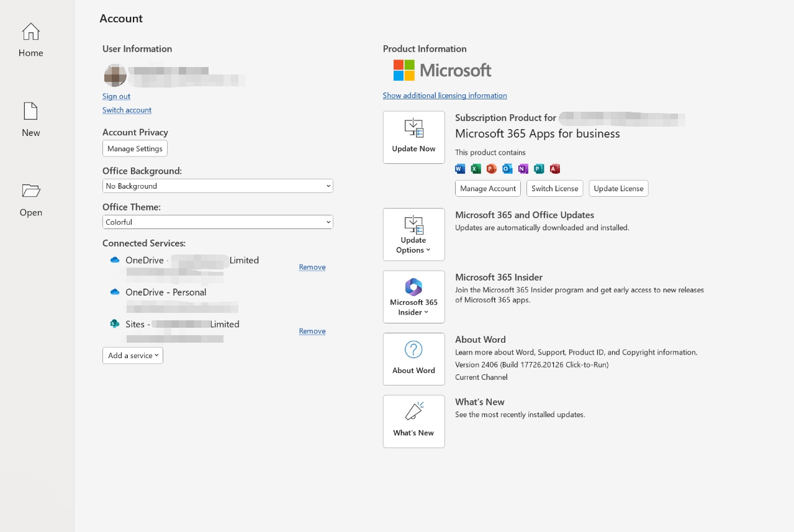The height and width of the screenshot is (532, 794).
Task: Click the Excel product icon
Action: tap(476, 168)
